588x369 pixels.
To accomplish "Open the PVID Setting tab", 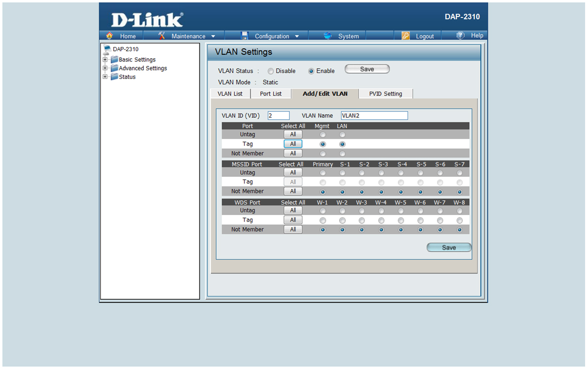I will 385,93.
